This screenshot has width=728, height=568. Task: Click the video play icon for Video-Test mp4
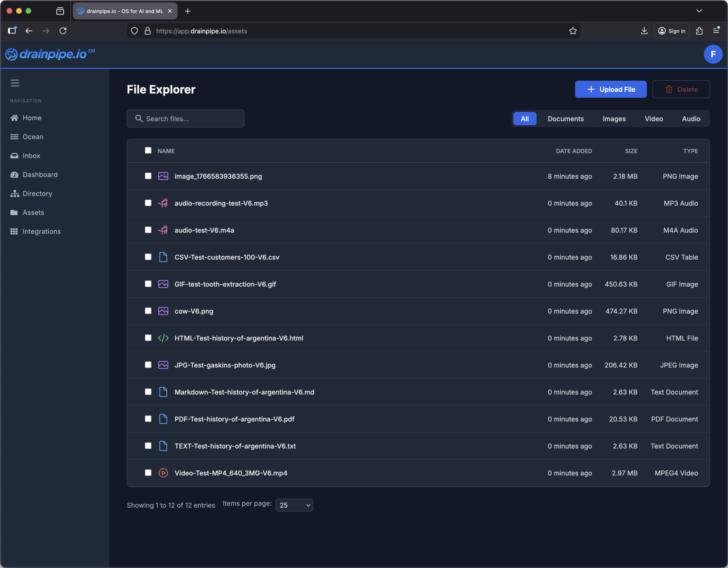click(x=163, y=473)
